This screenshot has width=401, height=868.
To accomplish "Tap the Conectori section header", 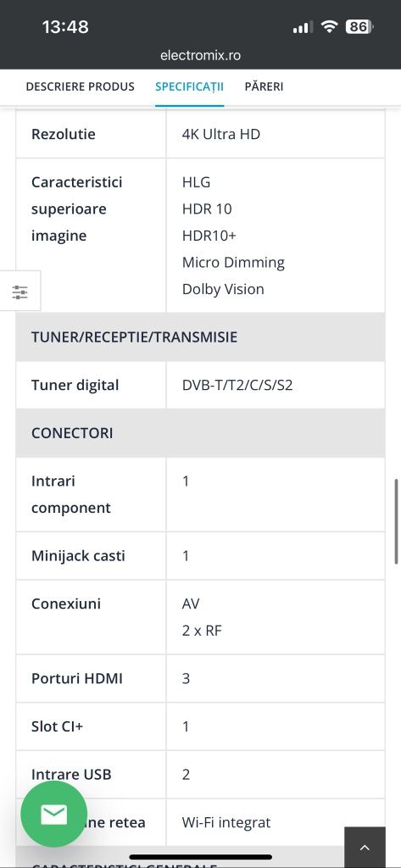I will tap(200, 433).
